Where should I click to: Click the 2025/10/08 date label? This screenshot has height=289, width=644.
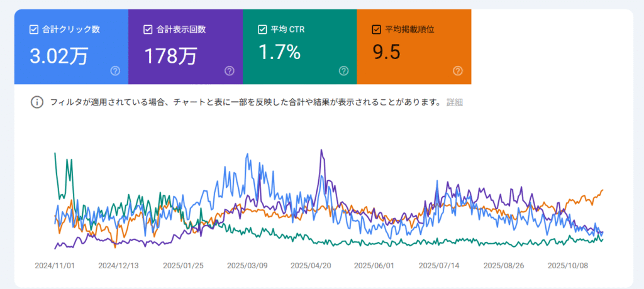(x=568, y=265)
